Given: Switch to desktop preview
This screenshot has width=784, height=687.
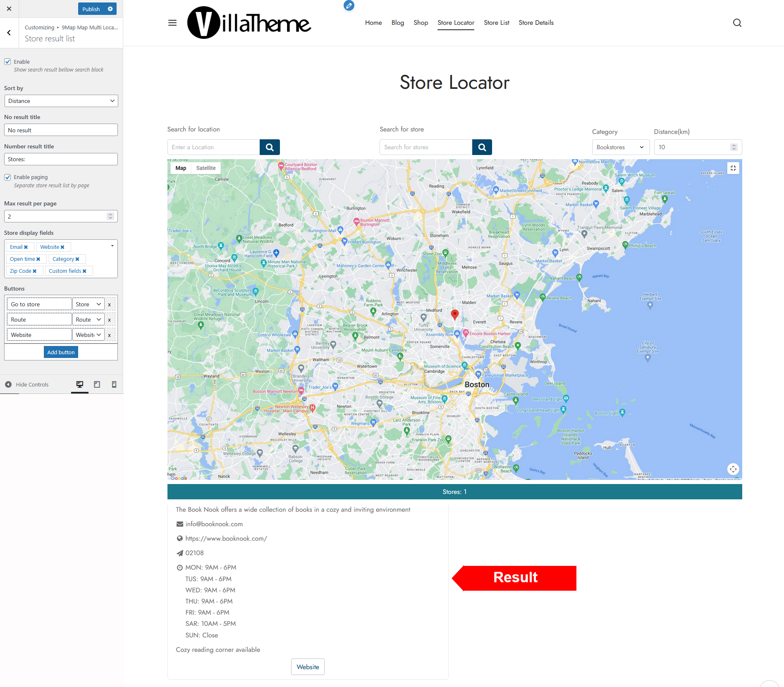Looking at the screenshot, I should point(80,384).
